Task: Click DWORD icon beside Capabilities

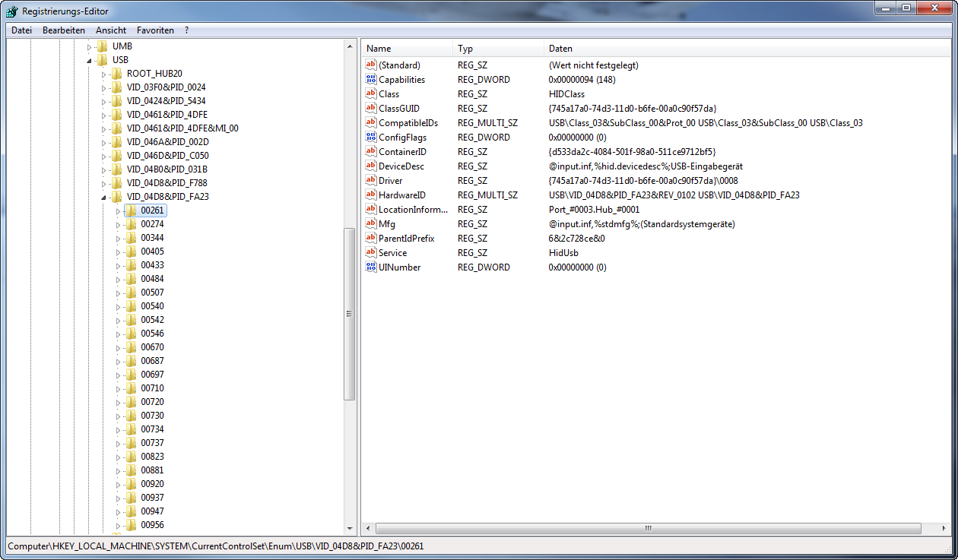Action: 371,80
